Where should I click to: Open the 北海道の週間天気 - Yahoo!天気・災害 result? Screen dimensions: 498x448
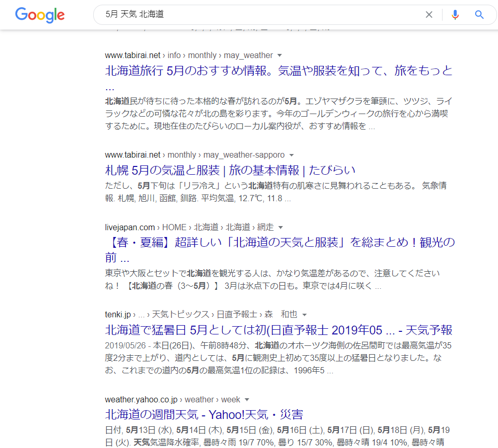(204, 415)
